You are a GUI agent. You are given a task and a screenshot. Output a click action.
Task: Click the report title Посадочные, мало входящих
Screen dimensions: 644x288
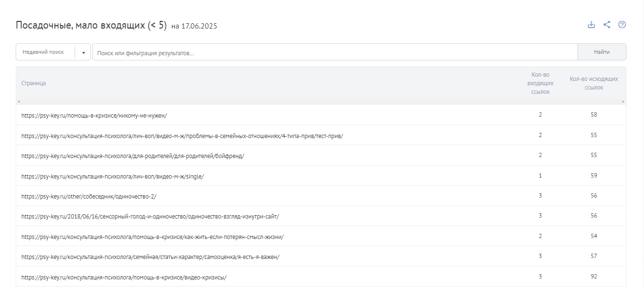tap(91, 25)
